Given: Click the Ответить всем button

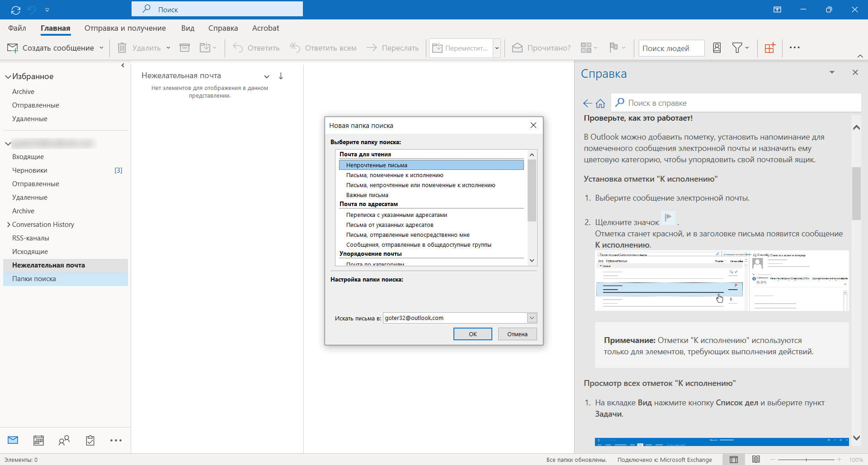Looking at the screenshot, I should [323, 48].
